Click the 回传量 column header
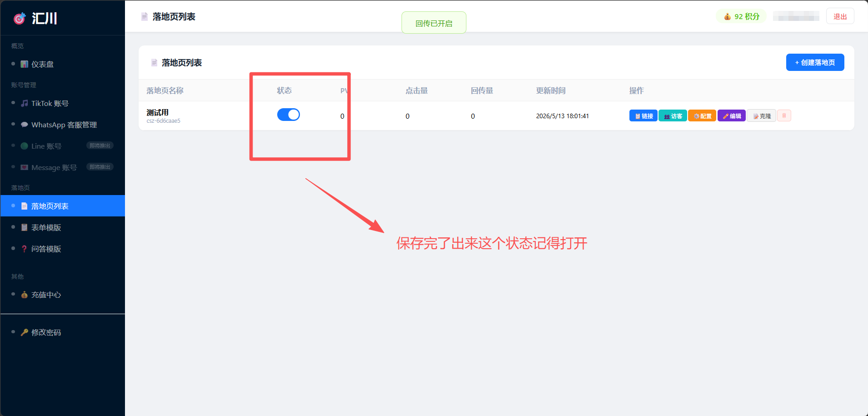Screen dimensions: 868x416 pos(482,90)
